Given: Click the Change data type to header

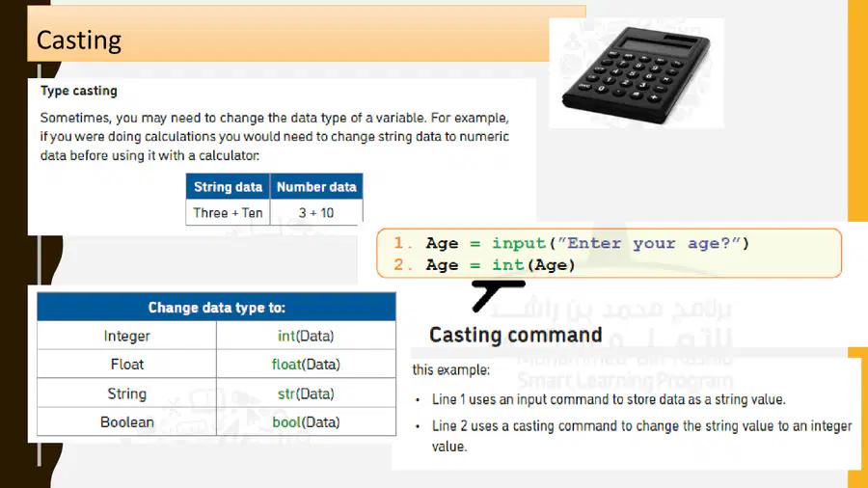Looking at the screenshot, I should (x=216, y=308).
